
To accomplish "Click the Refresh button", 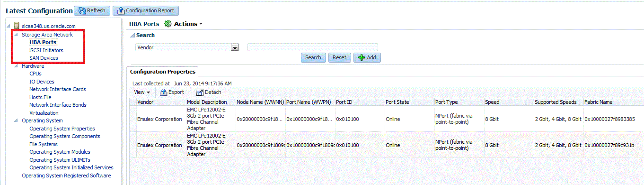I will coord(92,10).
